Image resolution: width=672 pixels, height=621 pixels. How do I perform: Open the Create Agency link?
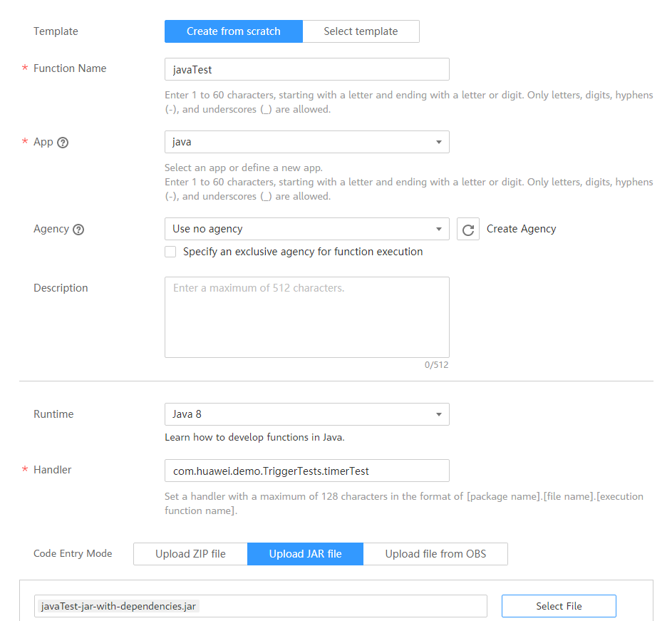coord(521,229)
